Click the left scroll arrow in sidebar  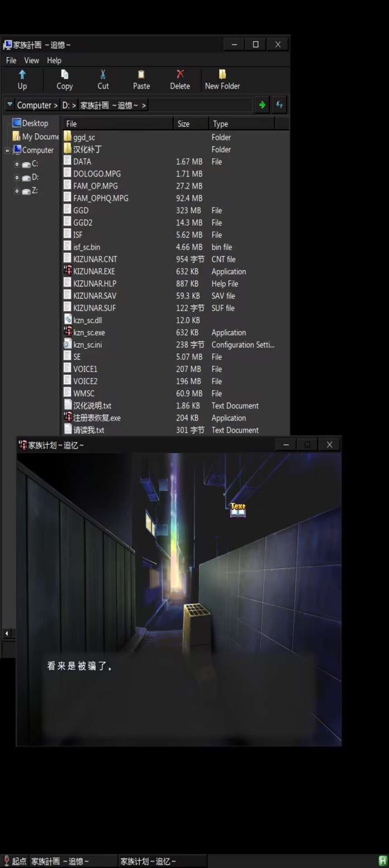coord(7,633)
